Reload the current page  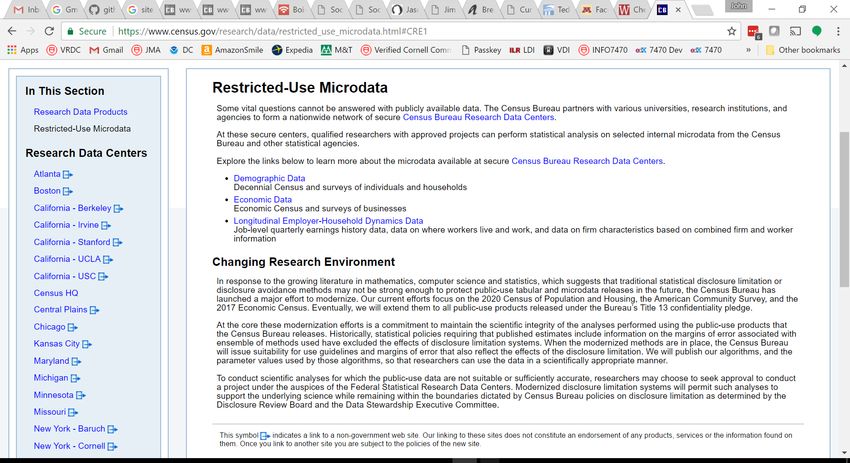(x=49, y=31)
